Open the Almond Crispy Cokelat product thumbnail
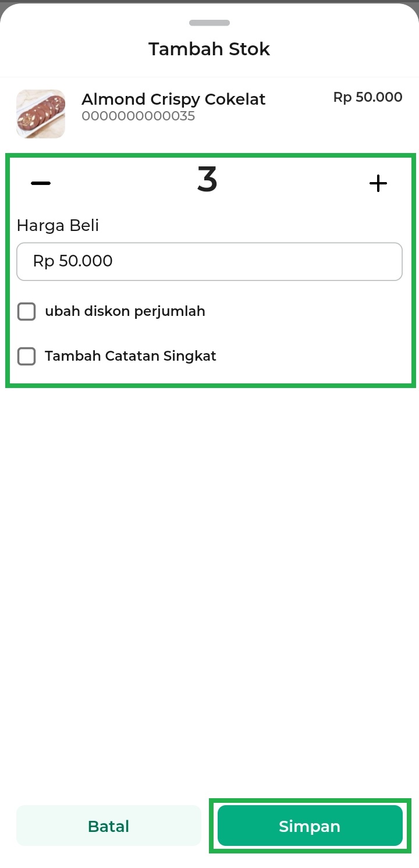 41,114
